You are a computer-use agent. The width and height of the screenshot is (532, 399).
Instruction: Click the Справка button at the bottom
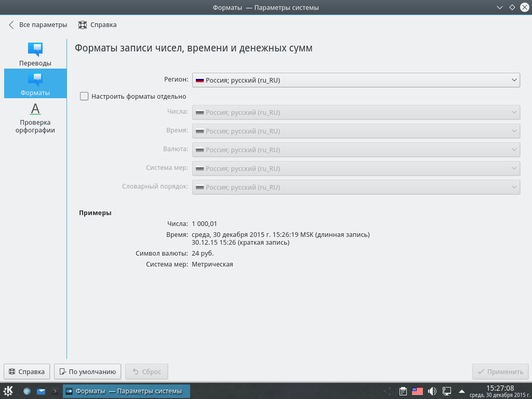(27, 371)
